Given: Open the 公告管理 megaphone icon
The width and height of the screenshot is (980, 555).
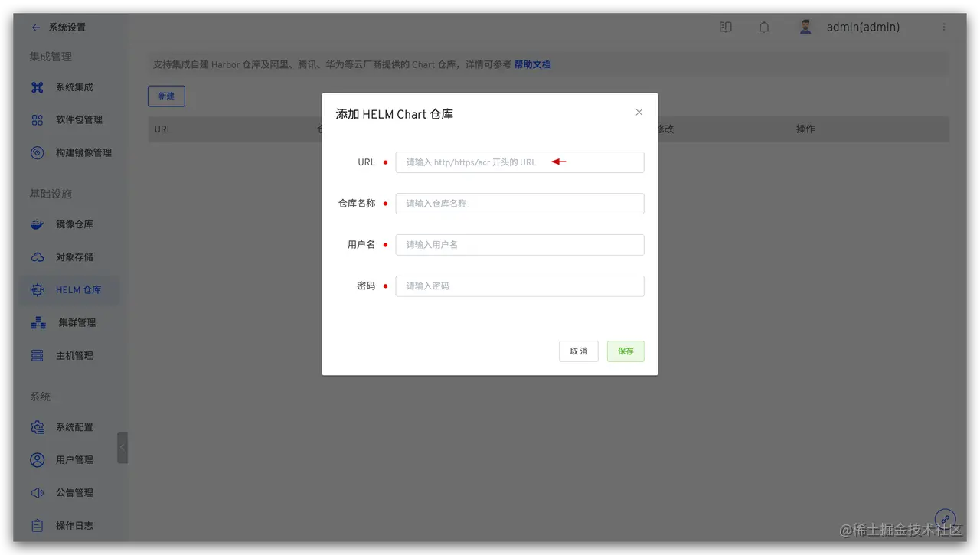Looking at the screenshot, I should coord(37,493).
